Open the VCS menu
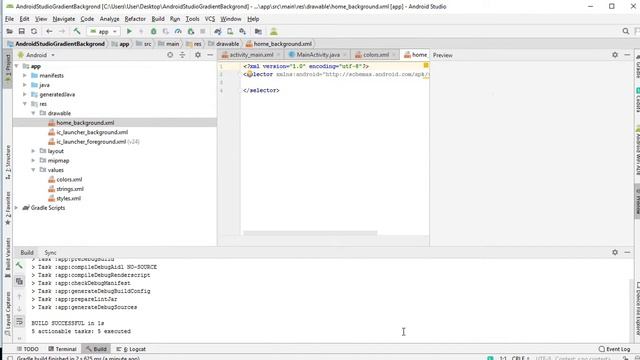Viewport: 640px width, 360px height. (x=210, y=19)
